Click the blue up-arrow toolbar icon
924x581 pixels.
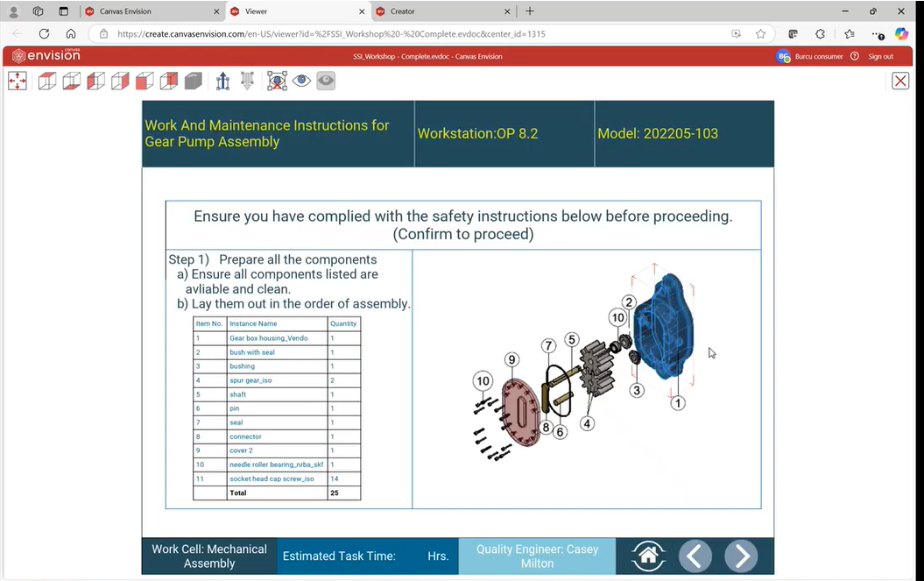point(222,81)
